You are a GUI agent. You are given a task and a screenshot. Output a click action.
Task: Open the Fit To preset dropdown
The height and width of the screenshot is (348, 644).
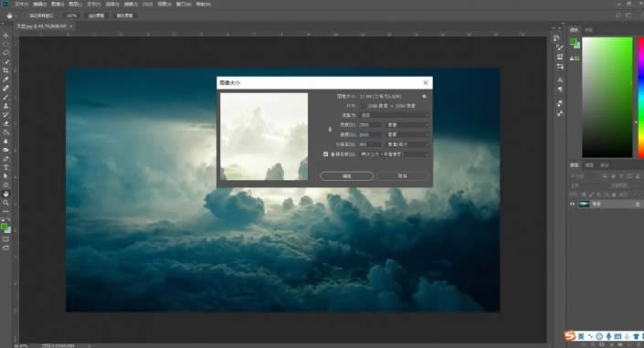tap(395, 115)
